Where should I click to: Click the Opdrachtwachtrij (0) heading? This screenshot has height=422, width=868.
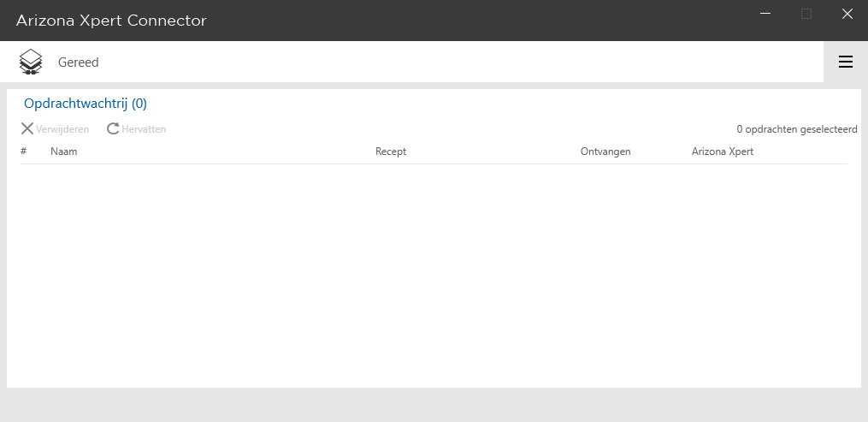pyautogui.click(x=86, y=104)
